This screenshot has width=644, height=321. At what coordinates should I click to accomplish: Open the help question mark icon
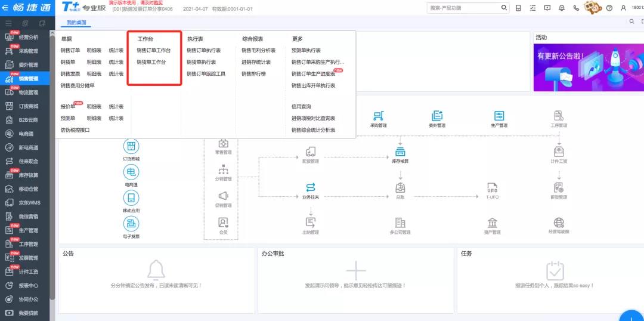609,8
